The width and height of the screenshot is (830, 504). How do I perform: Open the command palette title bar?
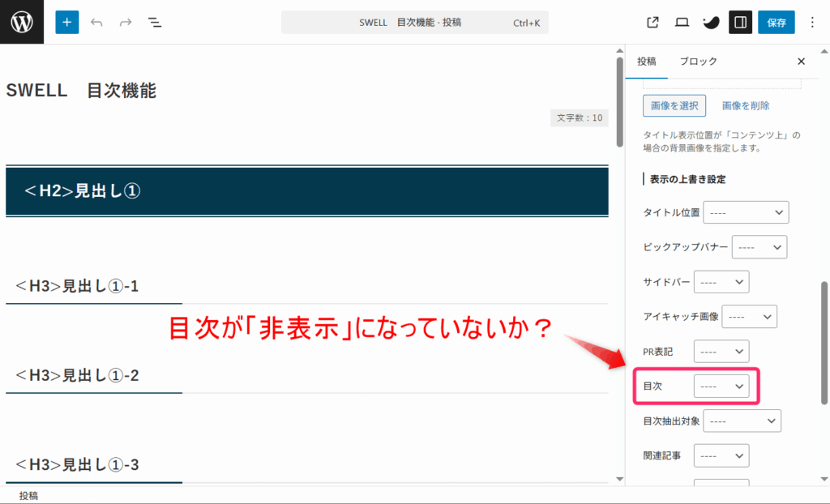click(x=414, y=22)
